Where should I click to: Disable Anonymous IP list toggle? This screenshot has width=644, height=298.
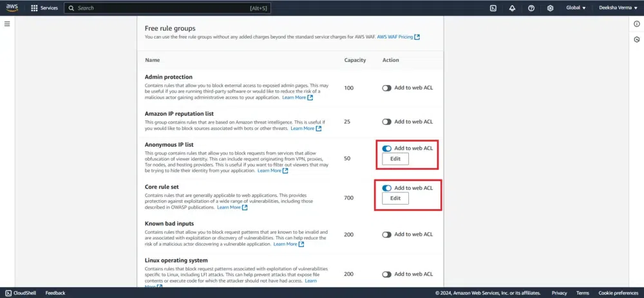386,148
